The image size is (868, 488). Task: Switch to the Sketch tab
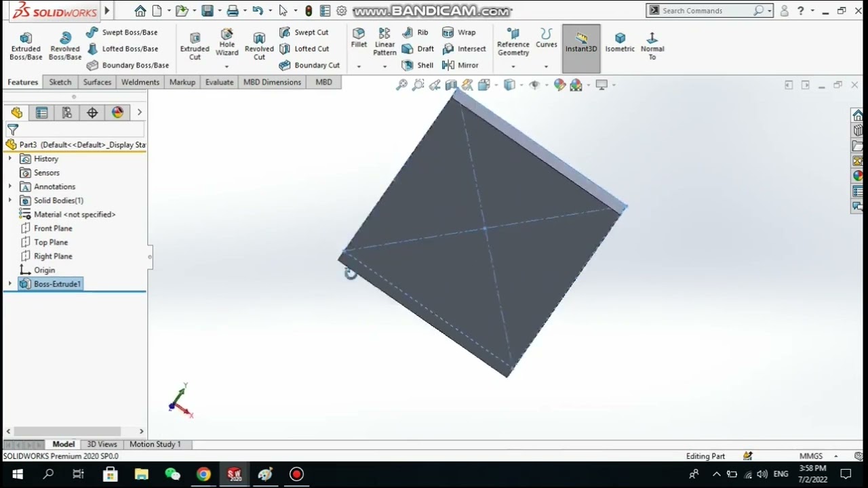coord(60,82)
